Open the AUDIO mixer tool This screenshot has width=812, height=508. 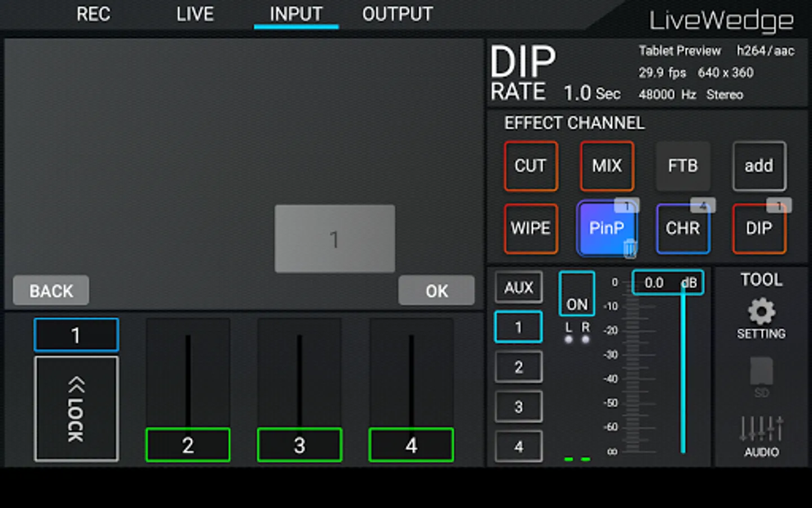[761, 437]
